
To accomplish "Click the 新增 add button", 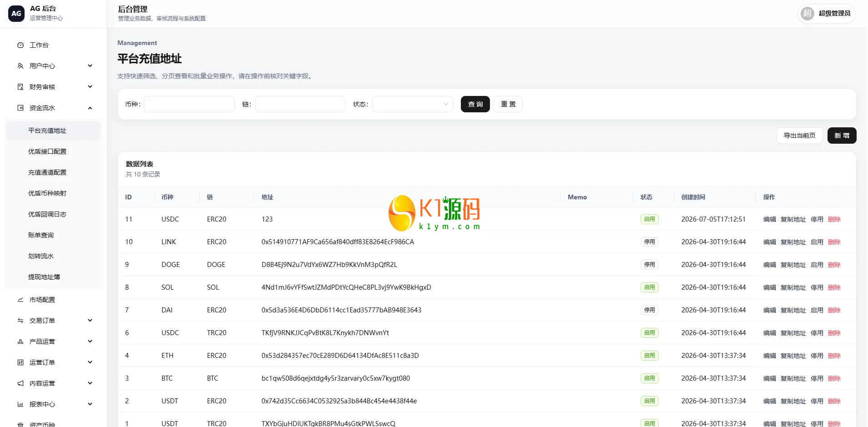I will [842, 136].
